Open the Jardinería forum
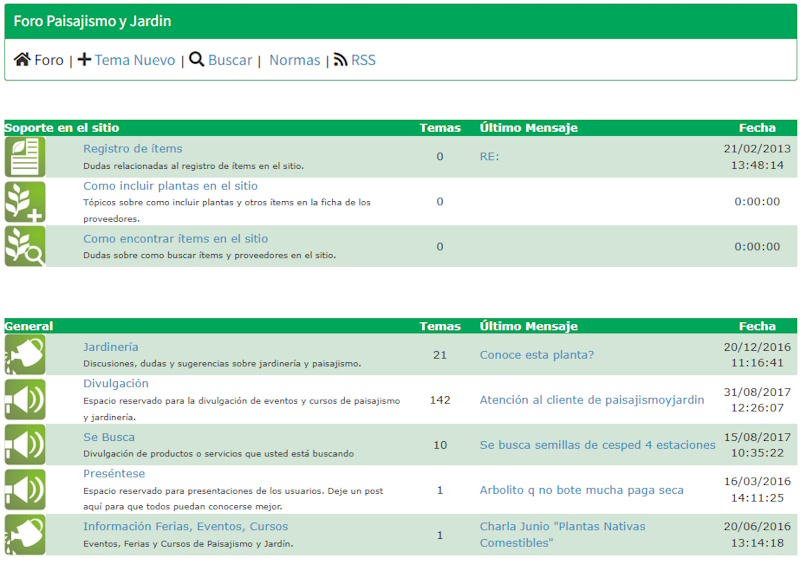Image resolution: width=800 pixels, height=571 pixels. click(111, 347)
